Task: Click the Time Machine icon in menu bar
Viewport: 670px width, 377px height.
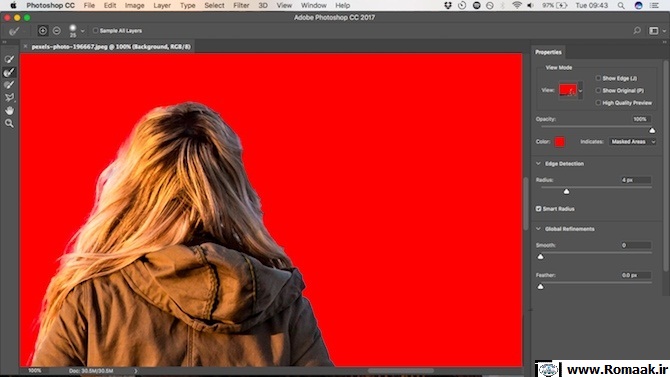Action: (462, 6)
